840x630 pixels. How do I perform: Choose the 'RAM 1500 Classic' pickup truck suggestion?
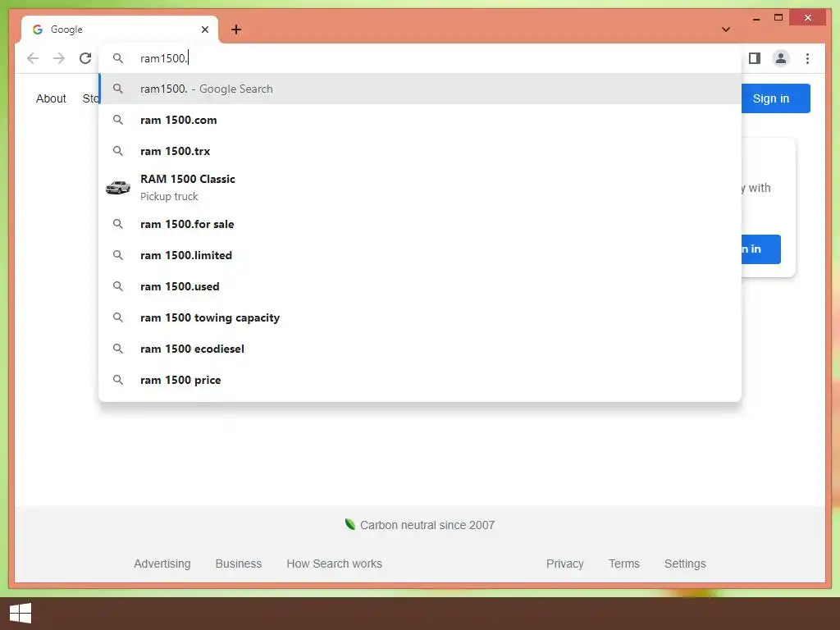(x=421, y=188)
